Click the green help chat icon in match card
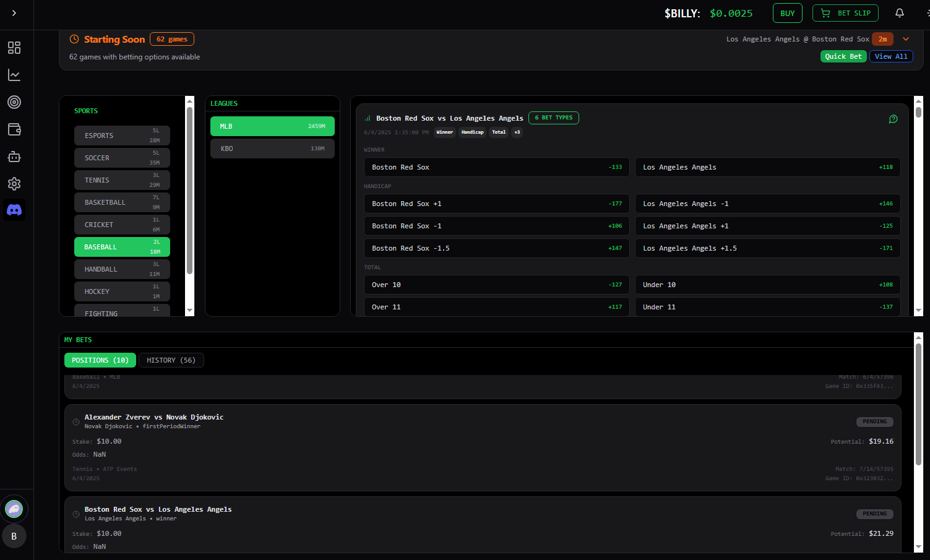 (893, 119)
